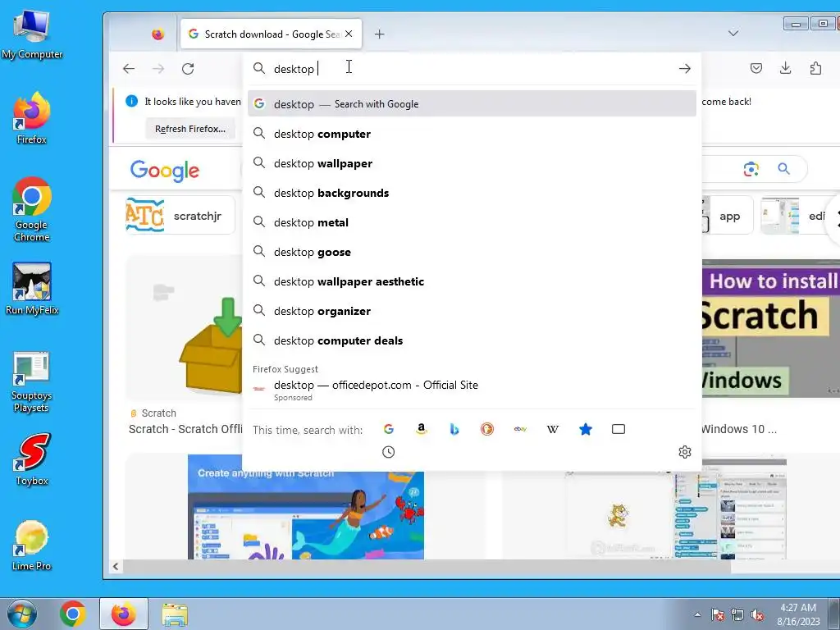The height and width of the screenshot is (630, 840).
Task: Click the Google logo on the page
Action: point(164,171)
